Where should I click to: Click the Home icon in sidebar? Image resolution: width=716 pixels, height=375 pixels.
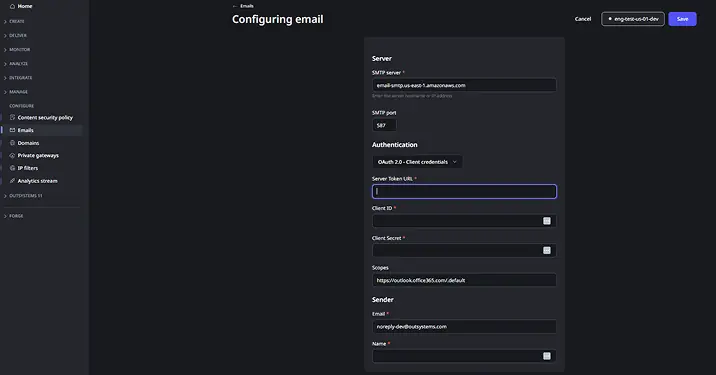(12, 6)
